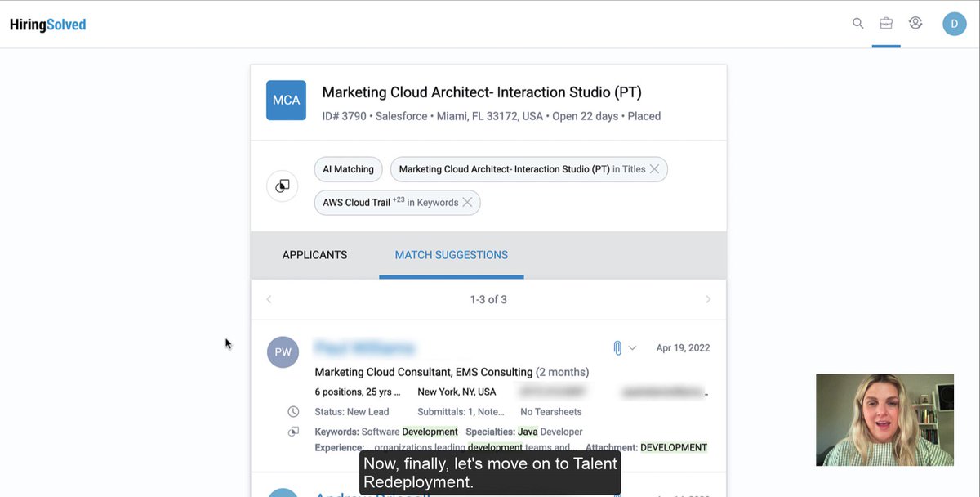
Task: Click the filter overlap icon beside AI Matching
Action: click(x=283, y=186)
